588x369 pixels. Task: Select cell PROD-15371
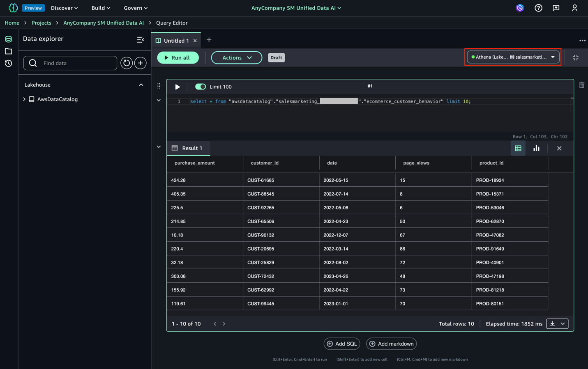[x=510, y=194]
